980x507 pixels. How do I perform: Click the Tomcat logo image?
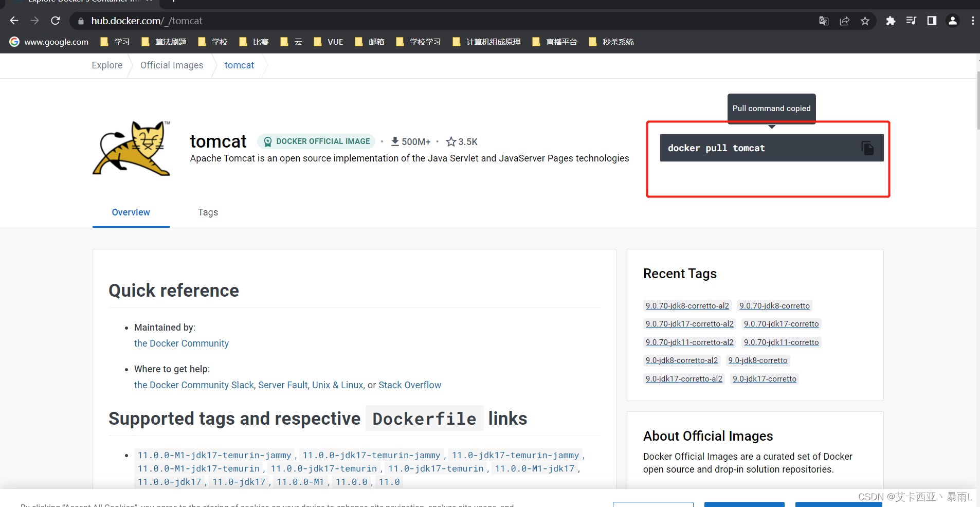pyautogui.click(x=131, y=148)
